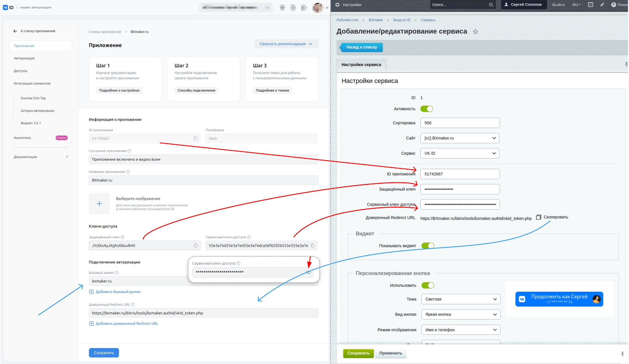Viewport: 629px width, 364px height.
Task: Open Вход по ID breadcrumb
Action: click(402, 20)
